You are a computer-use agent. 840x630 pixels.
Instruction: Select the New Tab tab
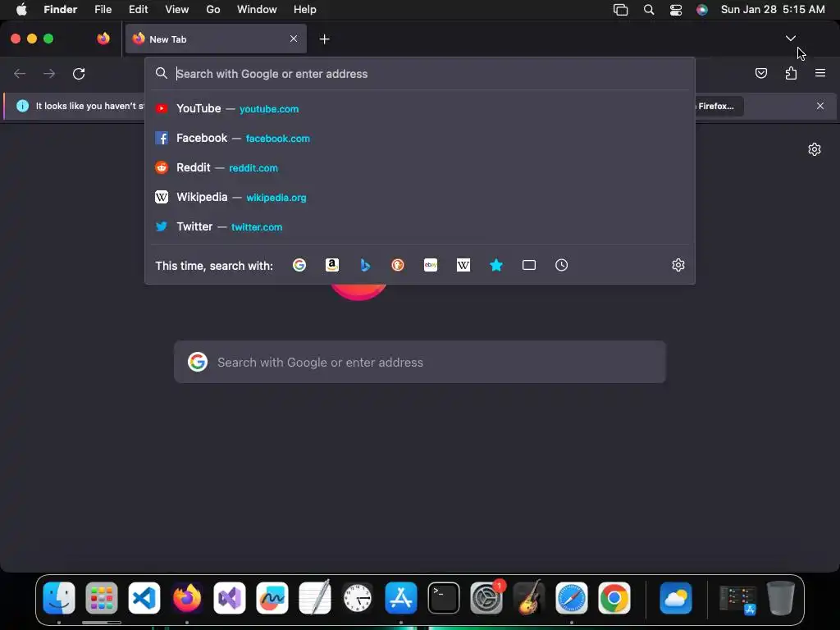pyautogui.click(x=216, y=39)
